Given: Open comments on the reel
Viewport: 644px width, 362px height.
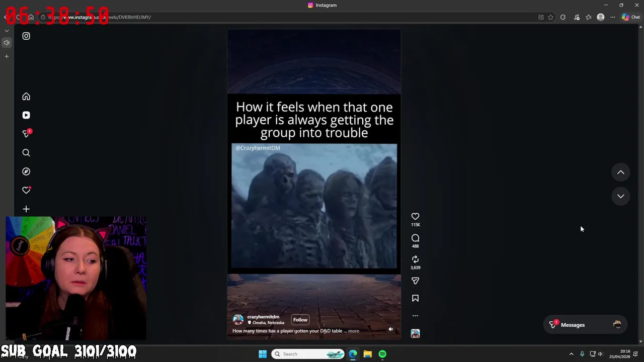Looking at the screenshot, I should (415, 238).
